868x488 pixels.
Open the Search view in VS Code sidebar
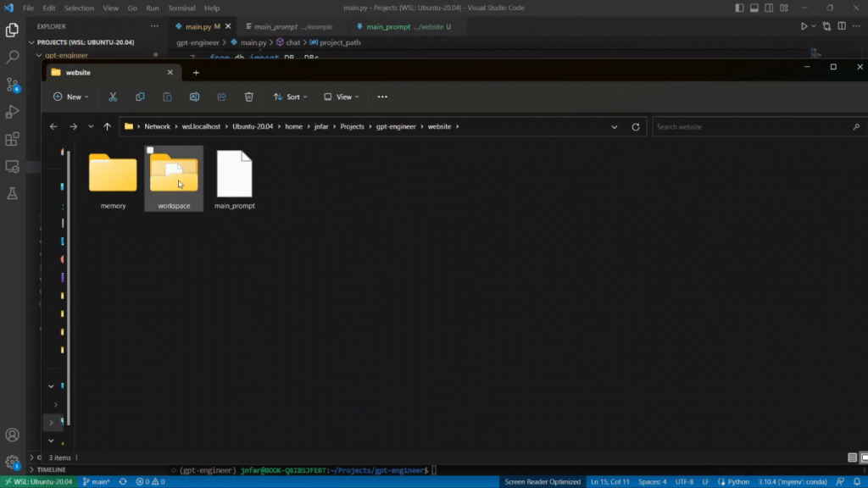click(x=13, y=58)
